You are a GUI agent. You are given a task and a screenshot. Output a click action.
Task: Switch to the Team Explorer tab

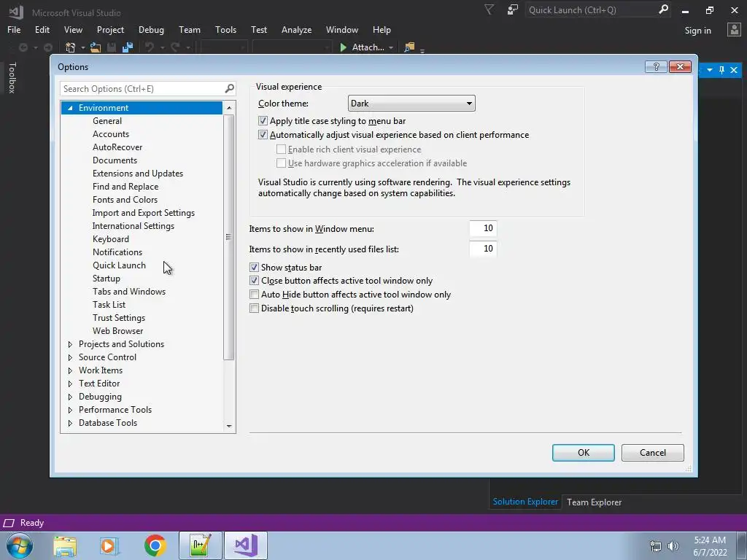click(x=594, y=502)
